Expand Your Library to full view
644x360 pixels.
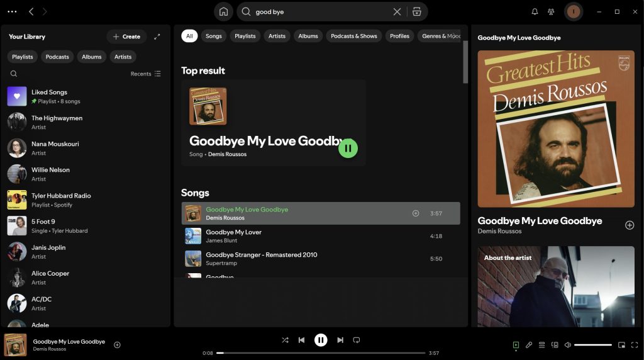[x=157, y=37]
